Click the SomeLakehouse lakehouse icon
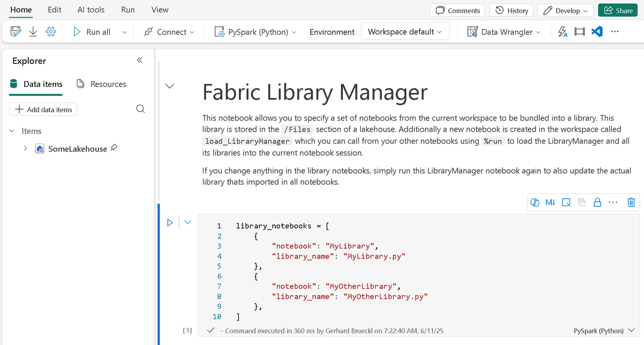 click(x=40, y=148)
